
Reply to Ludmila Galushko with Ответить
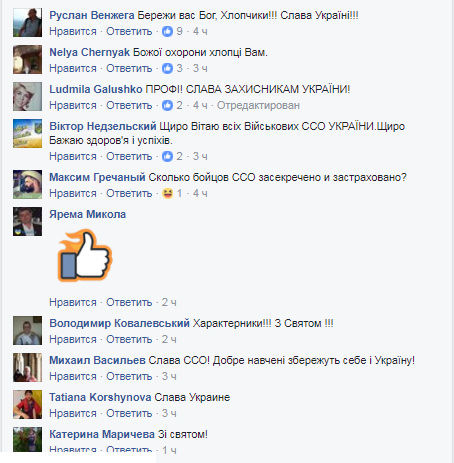point(129,105)
